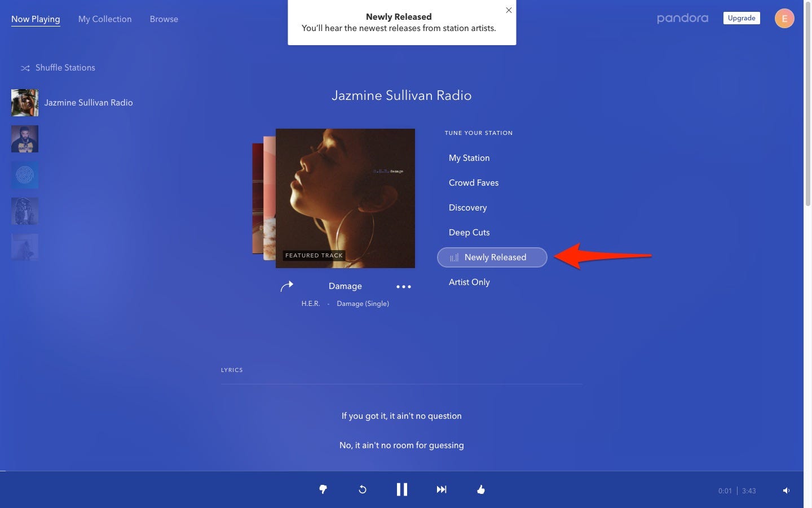Screen dimensions: 812x508
Task: Select the fingerprint station thumbnail
Action: (x=25, y=175)
